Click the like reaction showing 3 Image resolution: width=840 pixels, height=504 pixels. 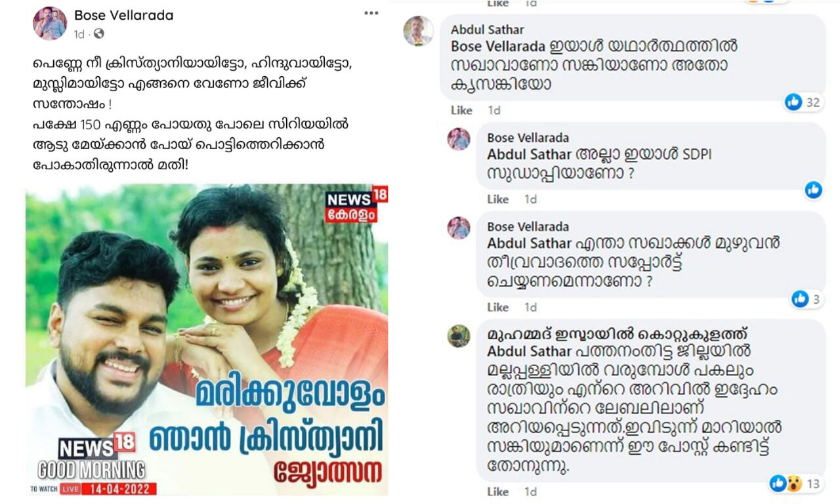coord(807,299)
